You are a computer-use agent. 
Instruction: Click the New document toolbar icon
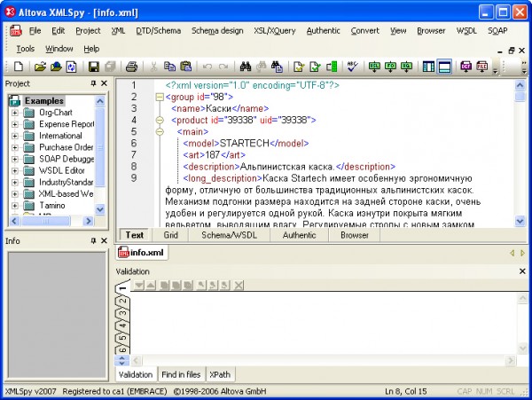click(19, 67)
